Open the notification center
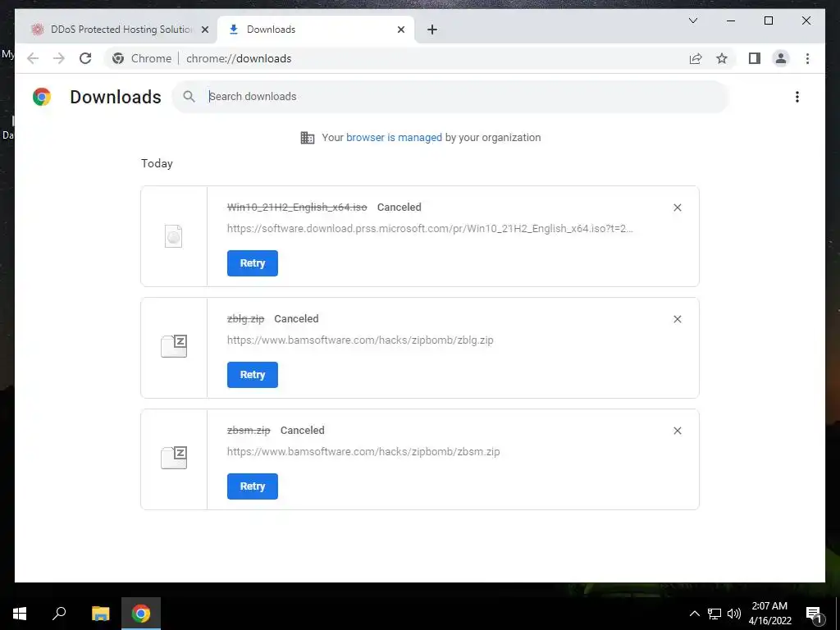This screenshot has width=840, height=630. pos(814,614)
